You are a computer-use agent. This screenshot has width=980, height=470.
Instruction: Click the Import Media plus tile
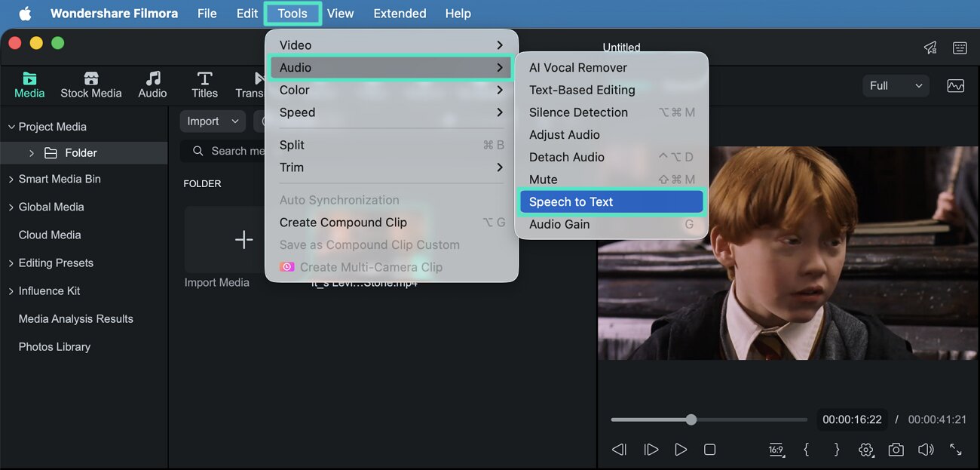click(243, 240)
